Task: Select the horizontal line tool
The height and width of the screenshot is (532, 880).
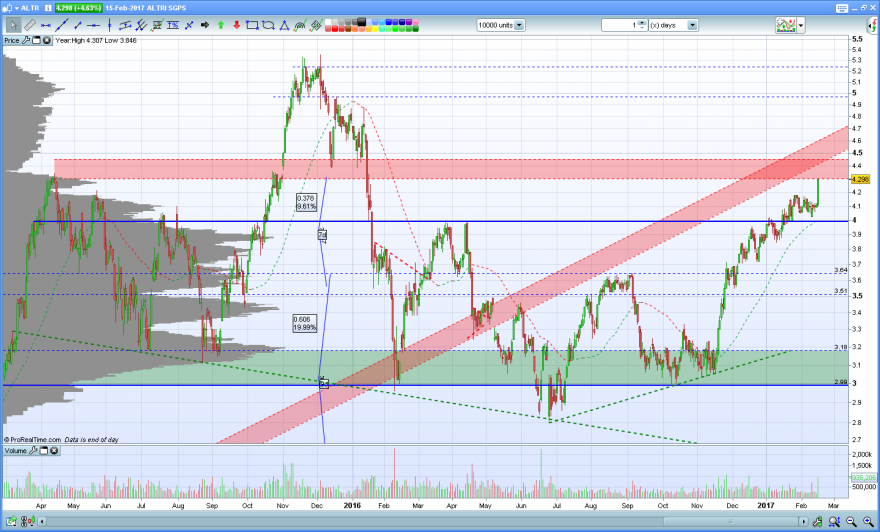Action: point(93,25)
